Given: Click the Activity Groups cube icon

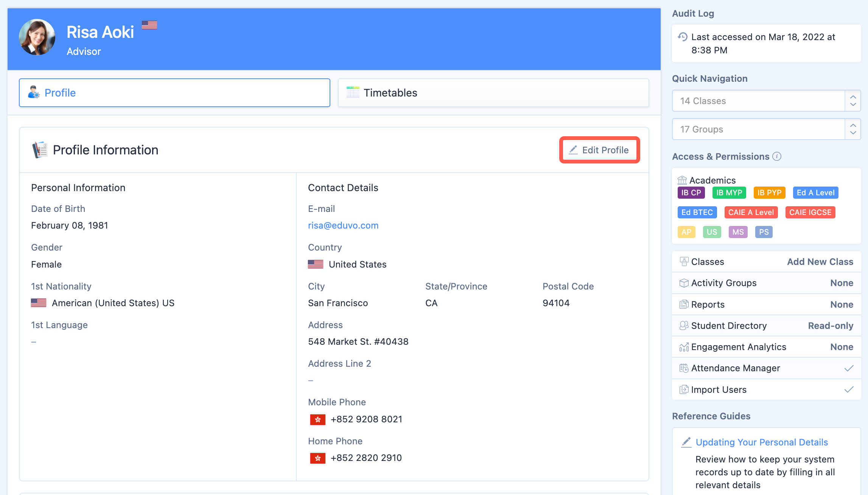Looking at the screenshot, I should (x=684, y=283).
